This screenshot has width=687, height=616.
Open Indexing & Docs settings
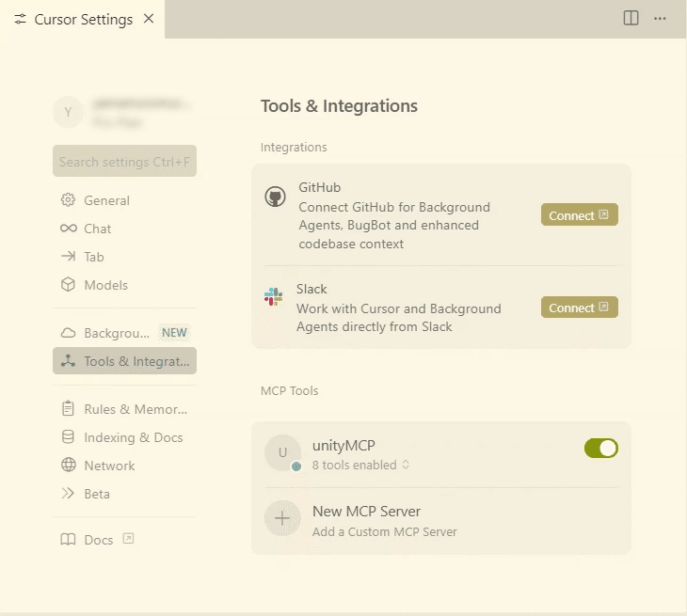(133, 437)
